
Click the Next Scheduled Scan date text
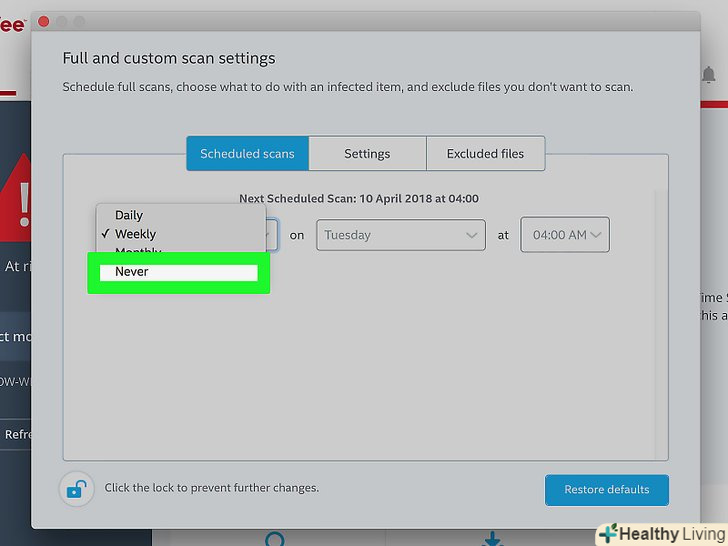pyautogui.click(x=359, y=199)
